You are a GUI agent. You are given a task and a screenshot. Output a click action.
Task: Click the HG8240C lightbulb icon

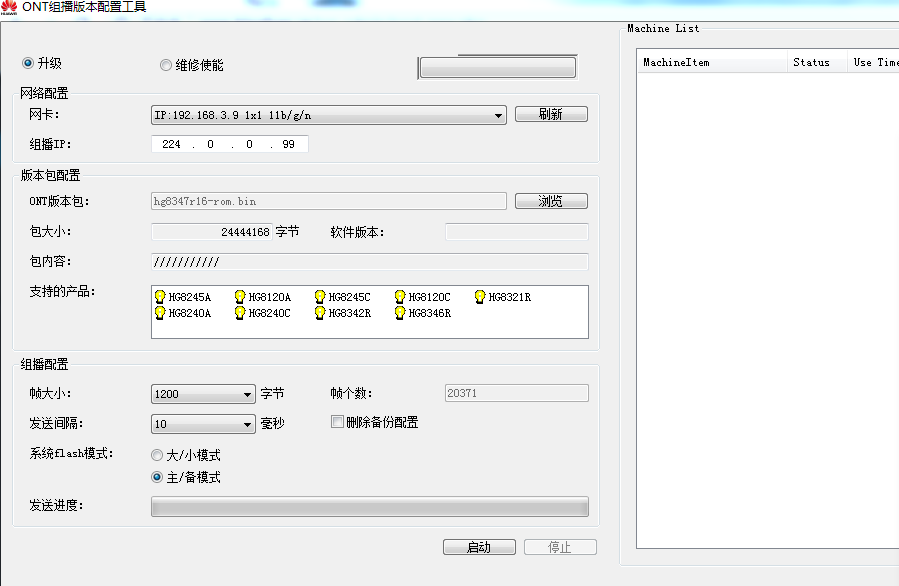[240, 312]
